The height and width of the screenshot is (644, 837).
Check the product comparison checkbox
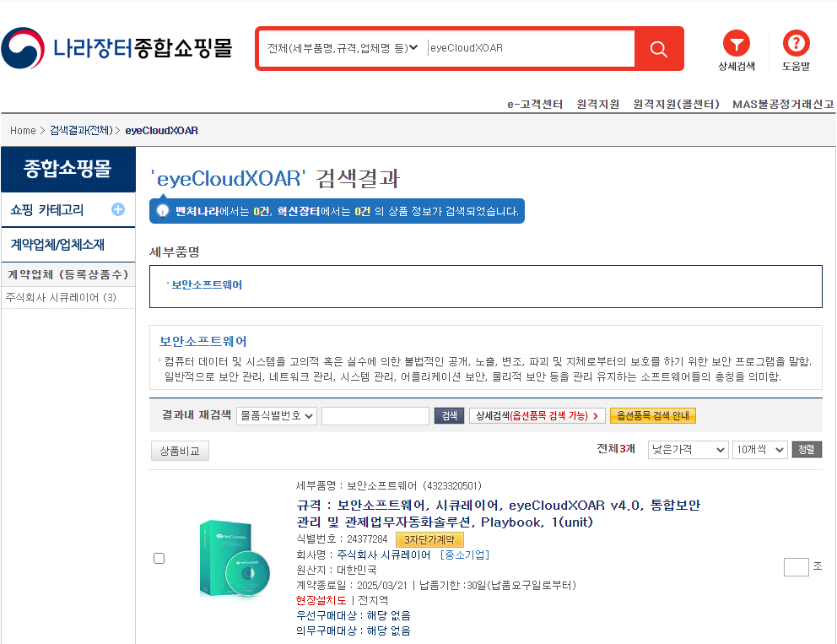point(159,557)
